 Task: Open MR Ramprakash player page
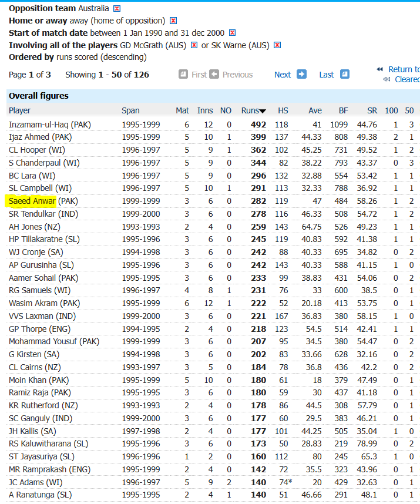38,469
